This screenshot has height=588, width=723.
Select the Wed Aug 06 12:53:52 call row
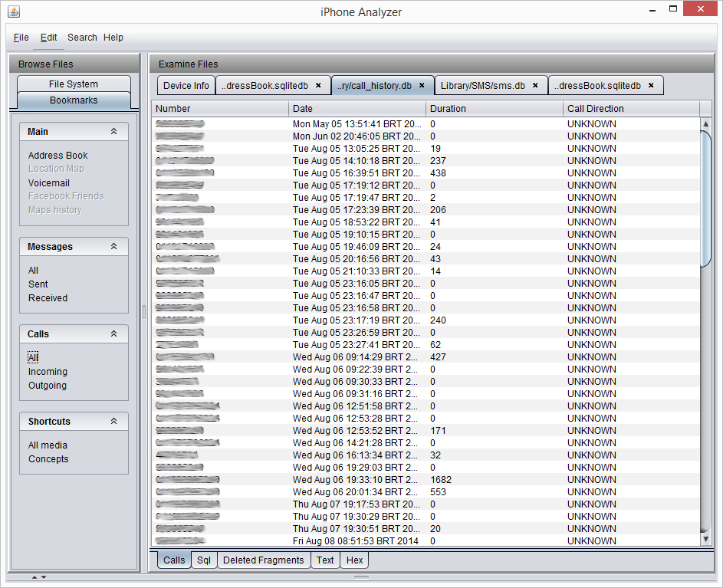[x=426, y=431]
